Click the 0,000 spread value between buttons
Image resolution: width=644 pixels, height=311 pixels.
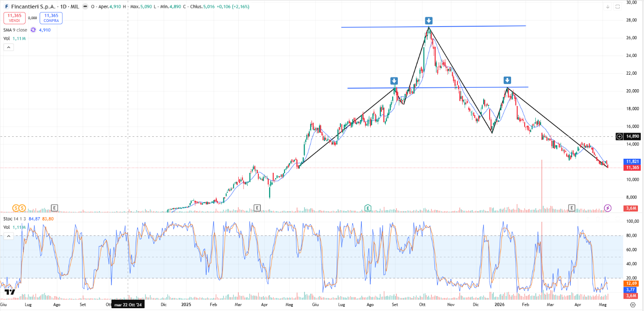[32, 18]
